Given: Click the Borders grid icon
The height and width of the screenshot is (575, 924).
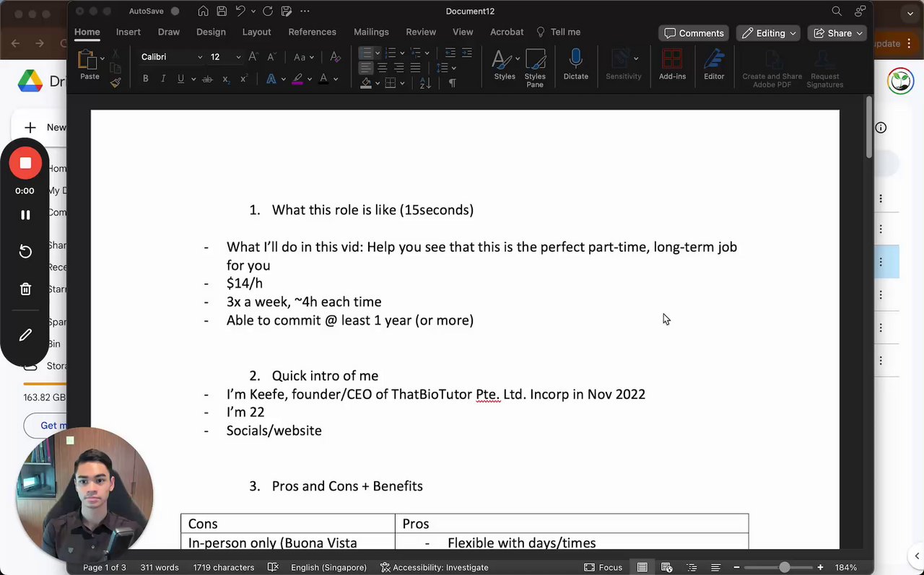Looking at the screenshot, I should [391, 83].
